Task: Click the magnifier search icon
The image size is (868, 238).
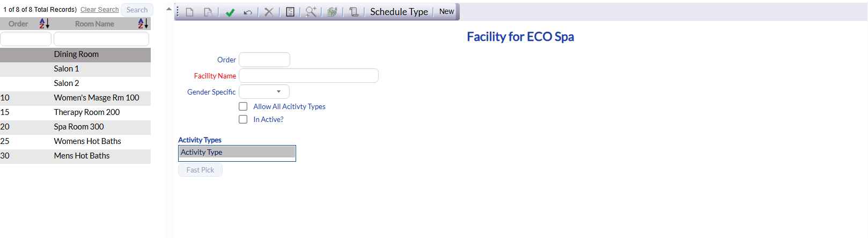Action: pos(311,12)
